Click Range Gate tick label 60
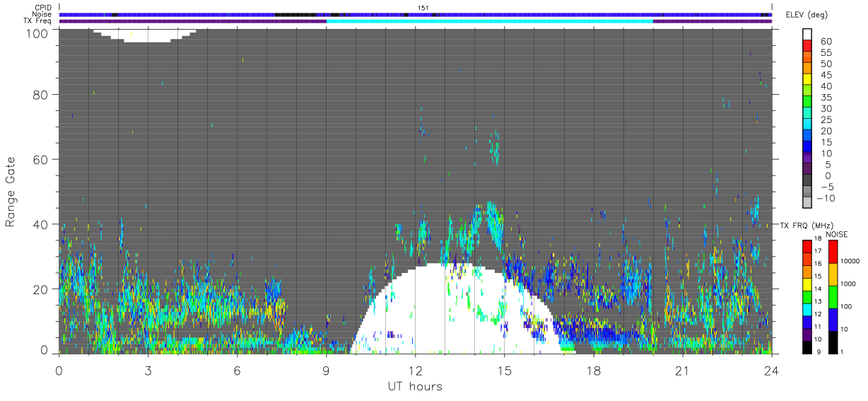 41,159
